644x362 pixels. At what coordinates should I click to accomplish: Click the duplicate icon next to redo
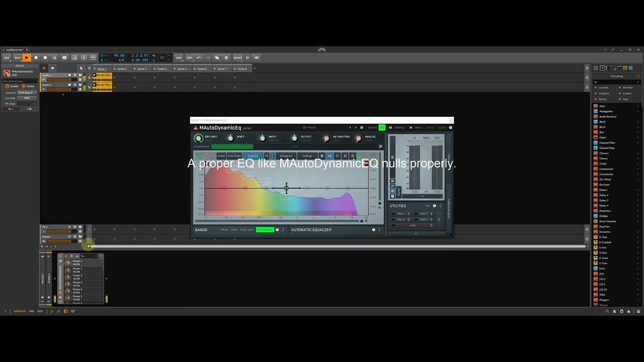tap(217, 58)
